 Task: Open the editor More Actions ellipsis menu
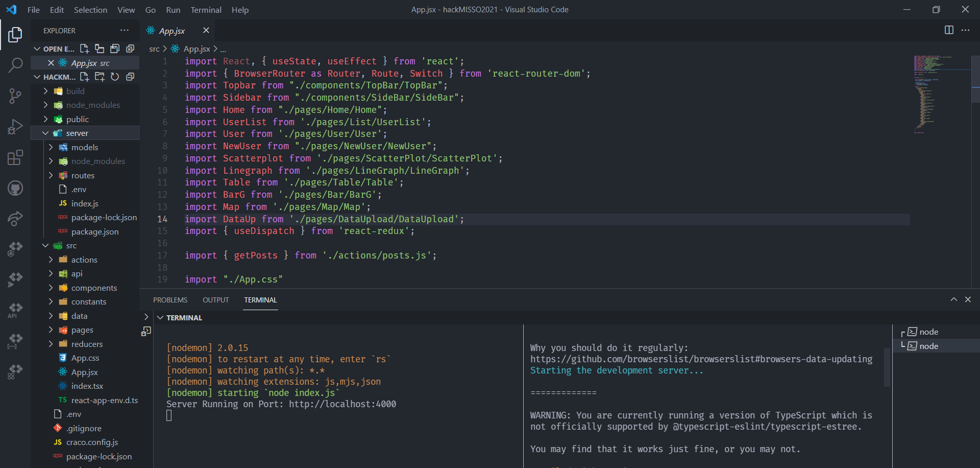[x=965, y=30]
